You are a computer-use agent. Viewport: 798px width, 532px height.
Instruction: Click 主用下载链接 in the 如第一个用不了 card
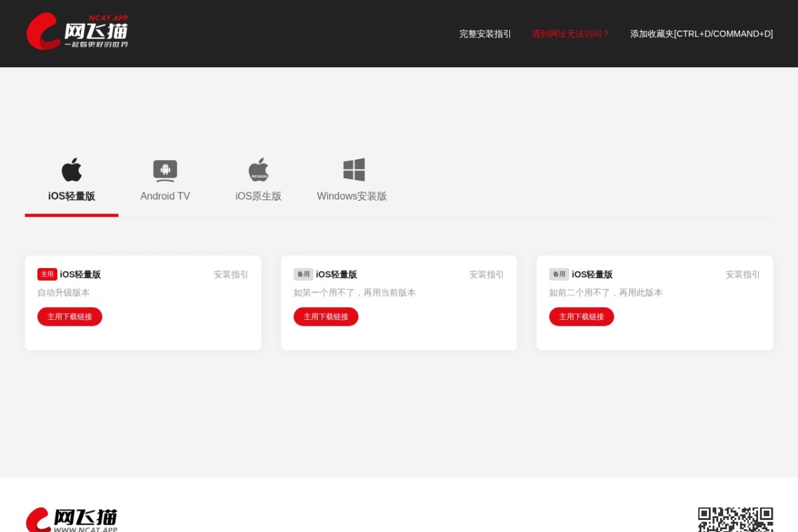326,317
